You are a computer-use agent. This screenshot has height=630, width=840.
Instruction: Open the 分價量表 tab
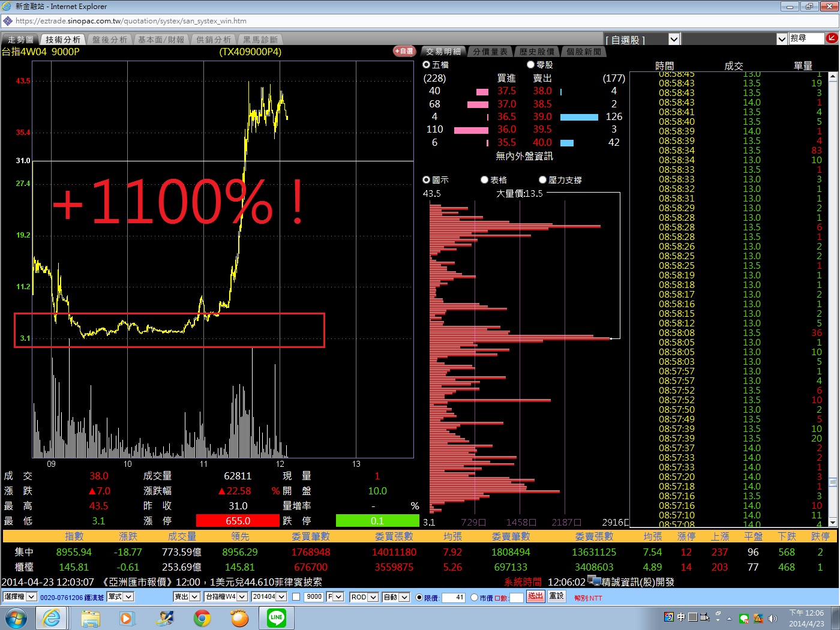[x=490, y=52]
